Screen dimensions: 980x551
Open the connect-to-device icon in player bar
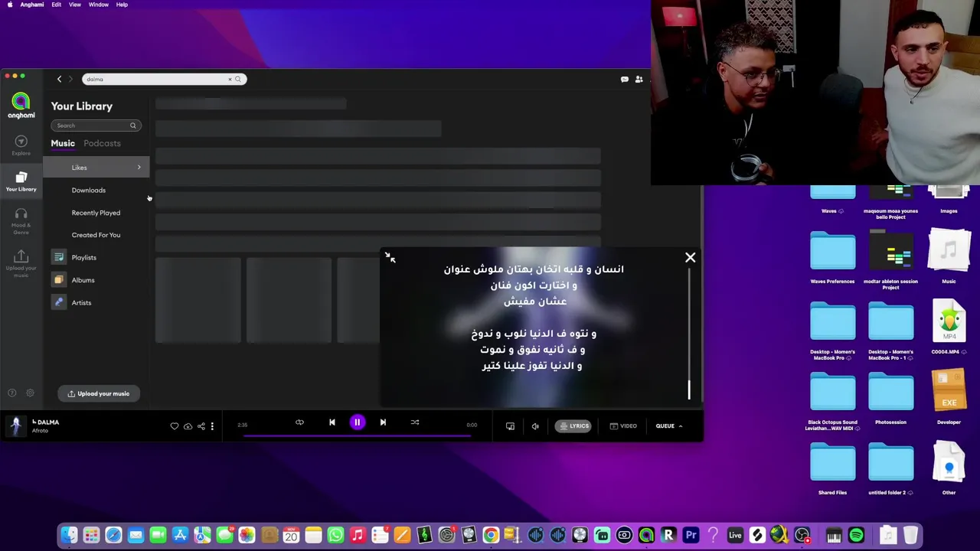tap(510, 426)
